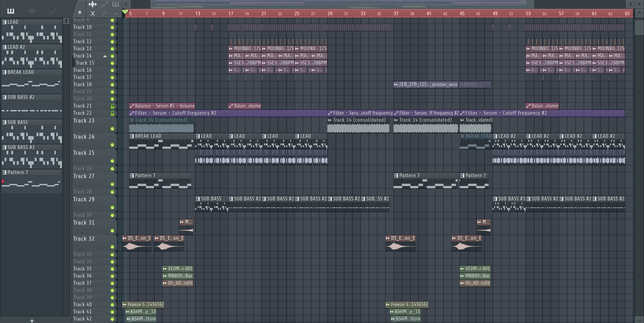Click the KSHM..p_10 clip on Track 41 at bar 5
Viewport: 644px width, 323px height.
point(141,312)
